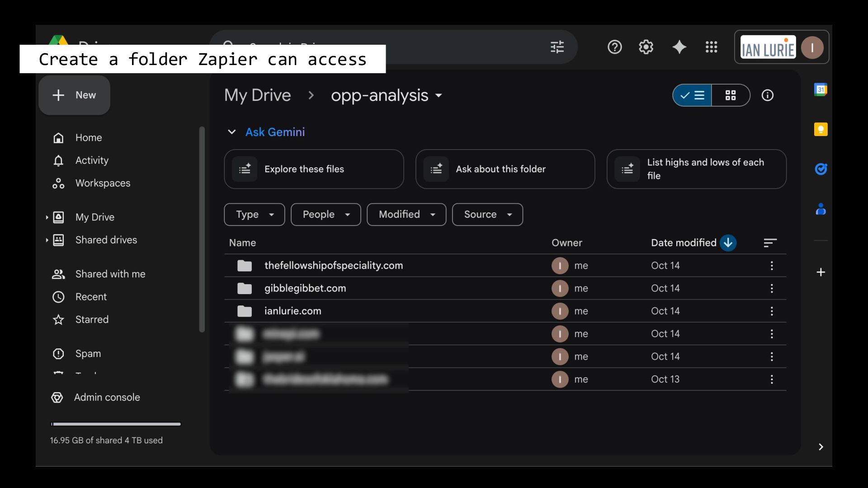The height and width of the screenshot is (488, 868).
Task: Click the New button
Action: pos(75,95)
